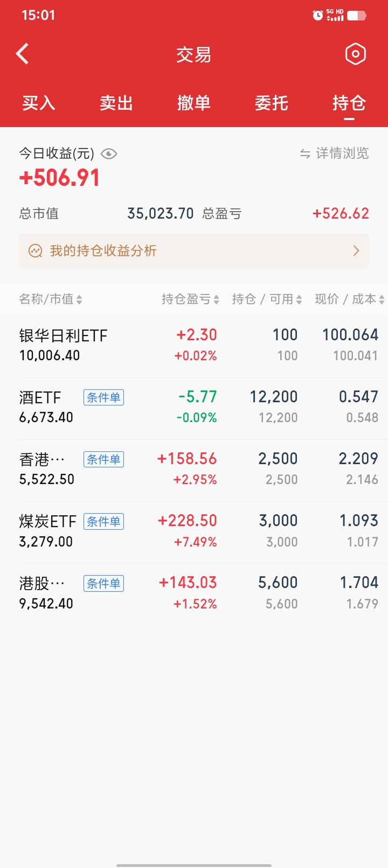This screenshot has width=388, height=868.
Task: Open the hexagon settings icon
Action: click(355, 54)
